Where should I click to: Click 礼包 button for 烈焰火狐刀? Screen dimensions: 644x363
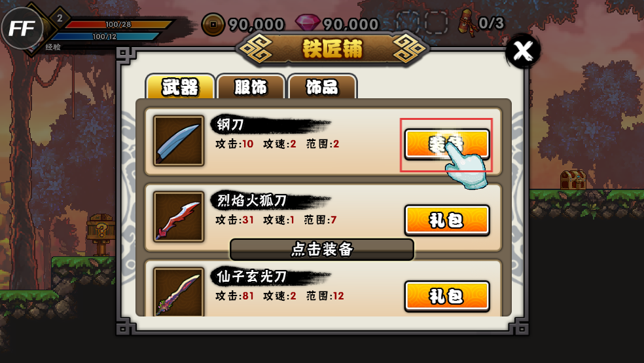click(x=447, y=220)
